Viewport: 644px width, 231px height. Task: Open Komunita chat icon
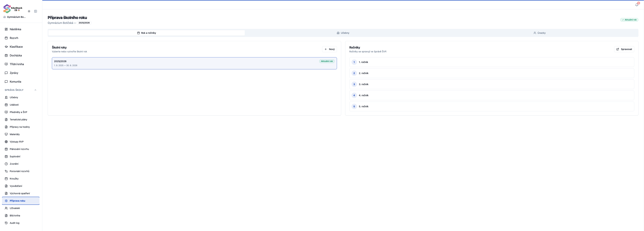coord(6,82)
